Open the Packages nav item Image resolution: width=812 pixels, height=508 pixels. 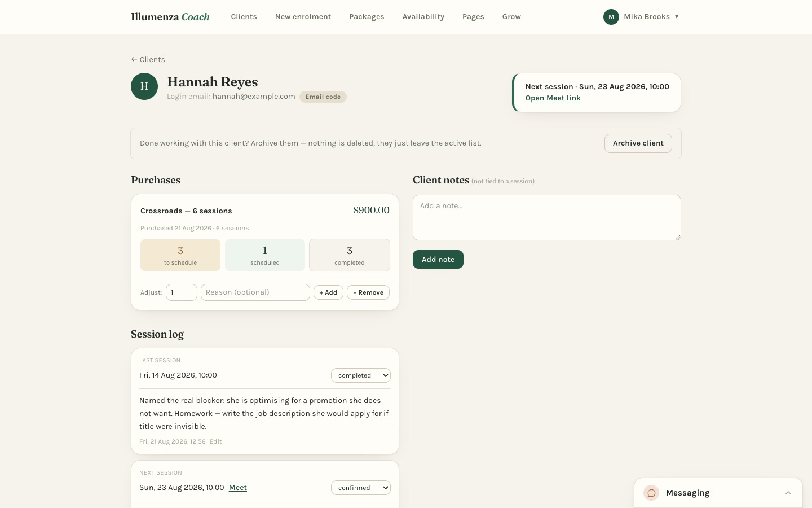(x=367, y=17)
